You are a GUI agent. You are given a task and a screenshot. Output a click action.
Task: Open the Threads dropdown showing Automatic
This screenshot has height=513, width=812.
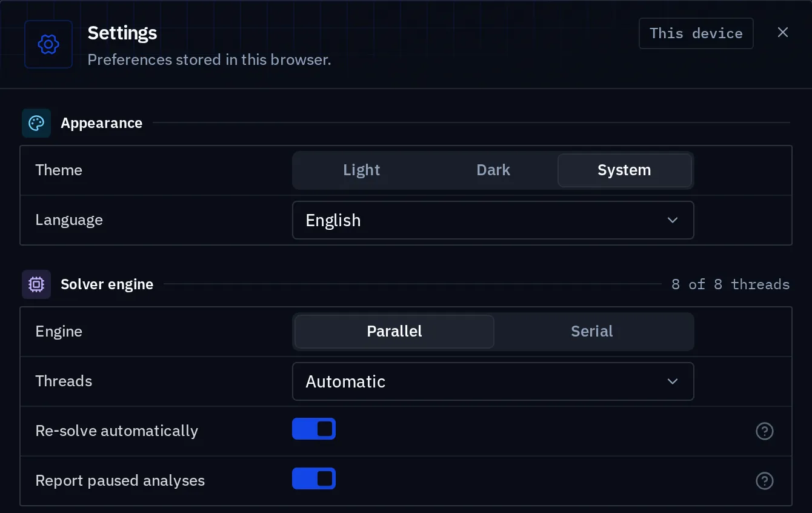pyautogui.click(x=493, y=381)
